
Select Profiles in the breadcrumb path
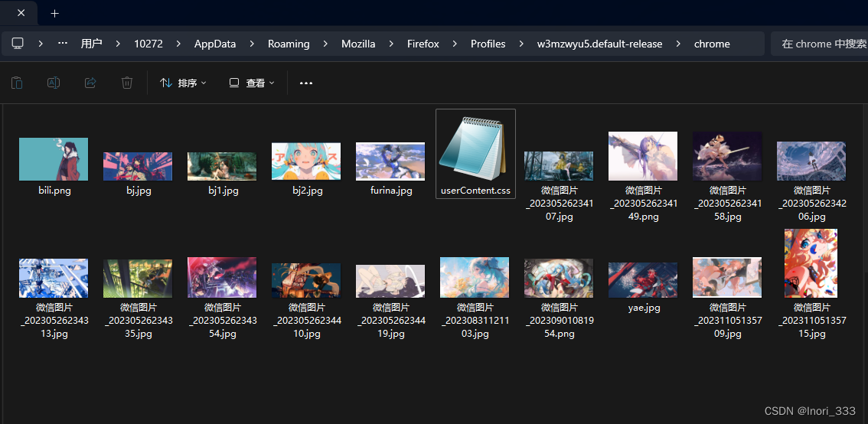pos(488,44)
